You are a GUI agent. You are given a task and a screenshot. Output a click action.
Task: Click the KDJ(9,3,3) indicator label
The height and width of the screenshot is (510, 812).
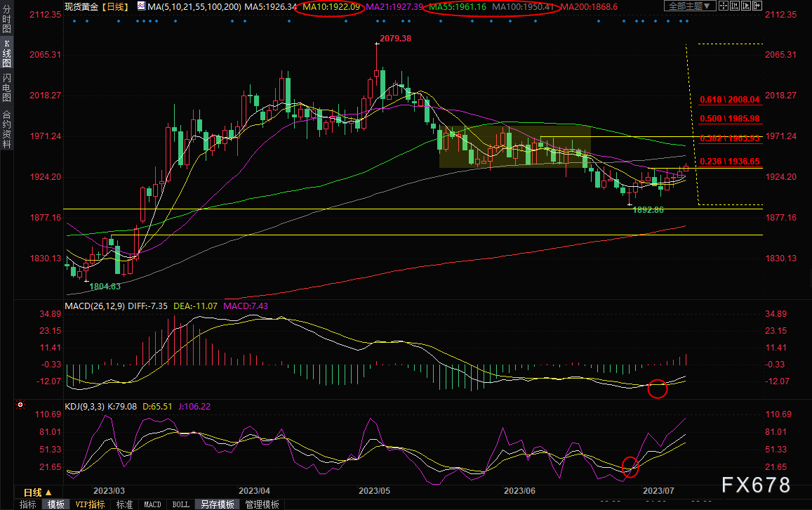coord(84,406)
